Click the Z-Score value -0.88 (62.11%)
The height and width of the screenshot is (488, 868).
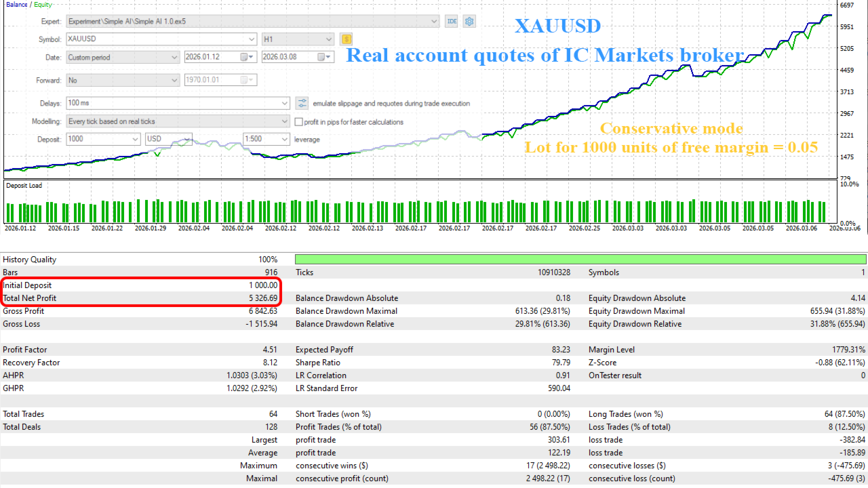(x=840, y=363)
